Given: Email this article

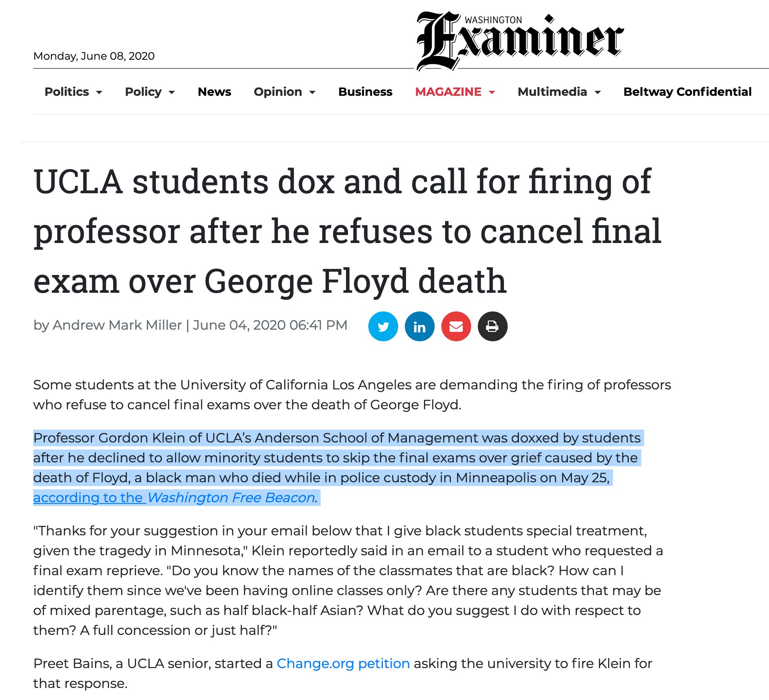Looking at the screenshot, I should point(455,326).
